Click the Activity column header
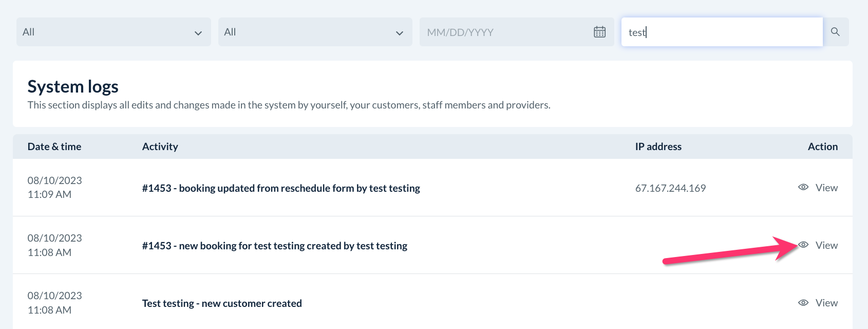The height and width of the screenshot is (329, 868). coord(160,147)
